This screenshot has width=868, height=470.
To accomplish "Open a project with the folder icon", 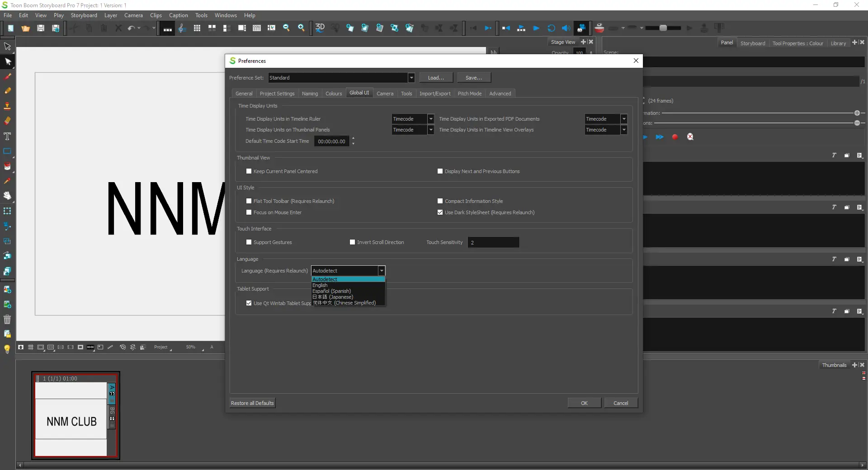I will pyautogui.click(x=25, y=28).
